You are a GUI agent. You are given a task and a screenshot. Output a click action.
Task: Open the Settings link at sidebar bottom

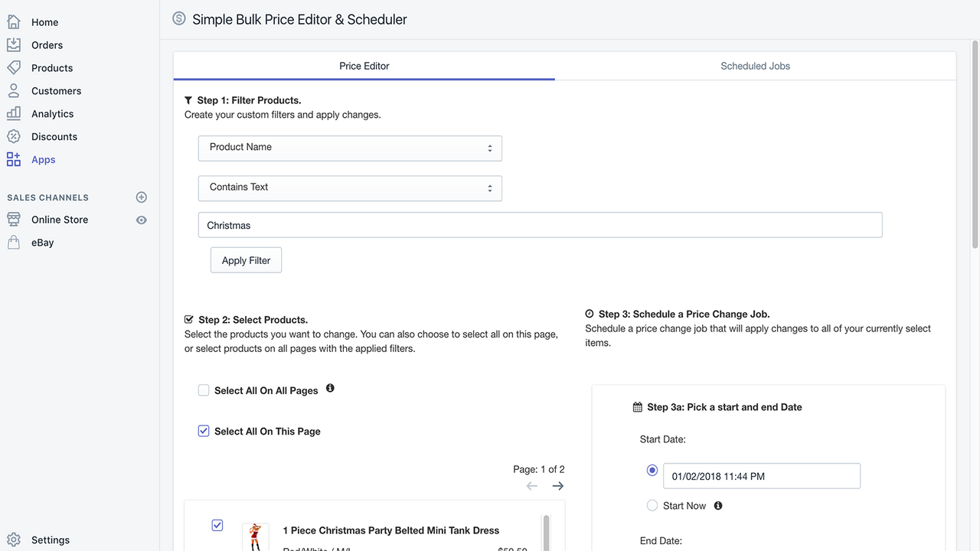click(x=51, y=540)
